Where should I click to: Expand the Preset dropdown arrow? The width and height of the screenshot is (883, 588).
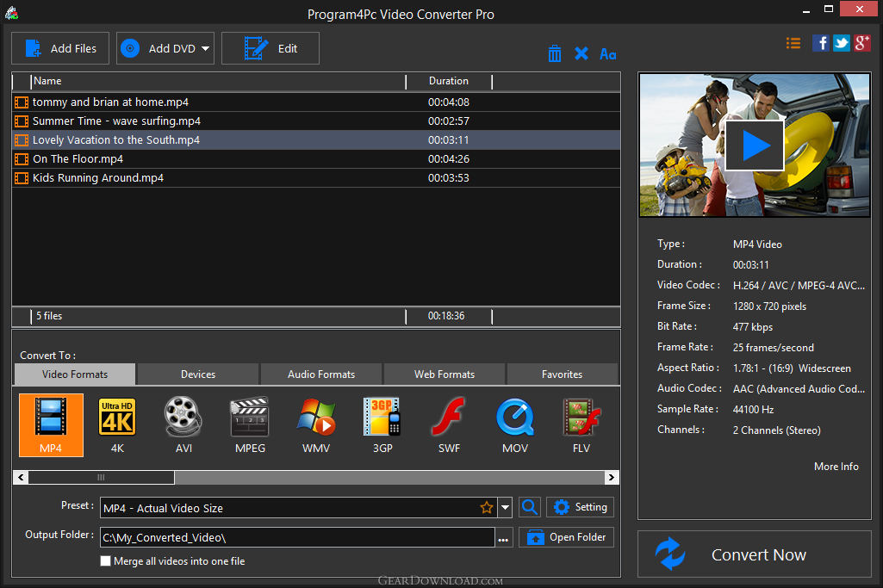click(505, 508)
